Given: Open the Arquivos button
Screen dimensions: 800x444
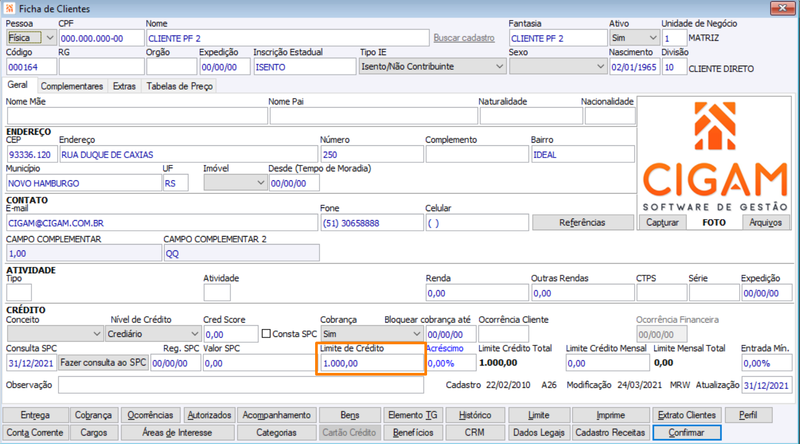Looking at the screenshot, I should click(x=765, y=223).
